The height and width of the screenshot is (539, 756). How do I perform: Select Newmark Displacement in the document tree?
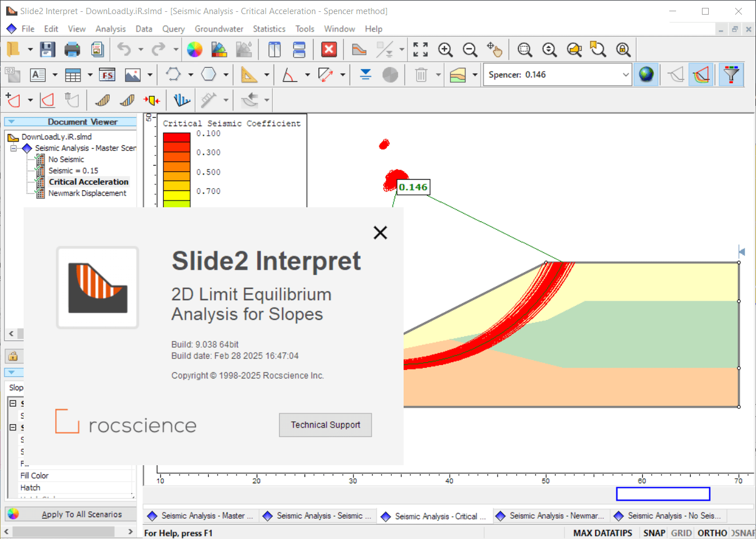pos(87,193)
